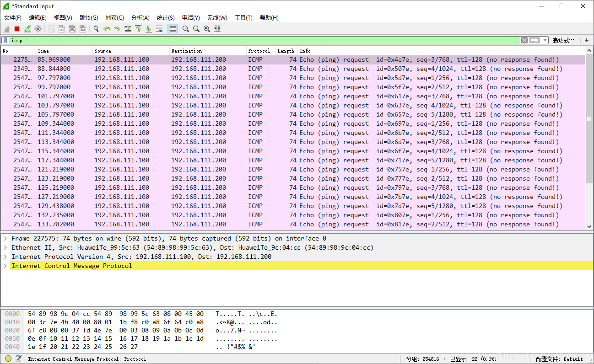Open the 文件(F) menu

click(x=13, y=18)
